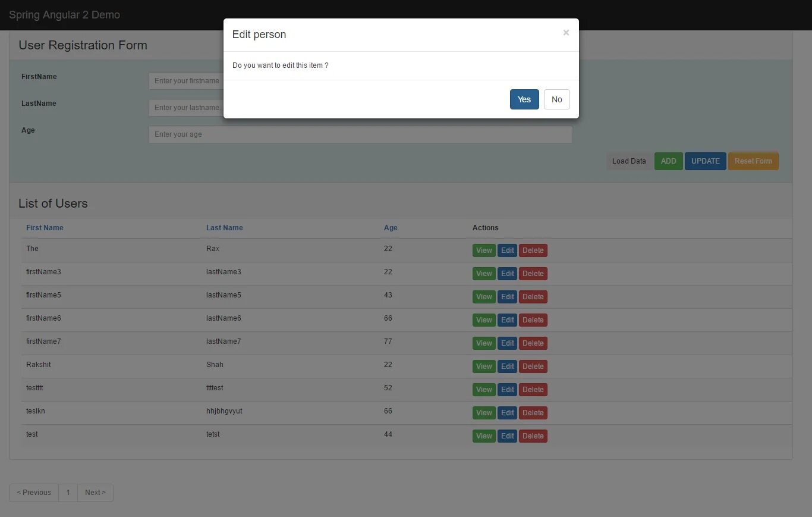Click the Reset Form button
The image size is (812, 517).
753,161
